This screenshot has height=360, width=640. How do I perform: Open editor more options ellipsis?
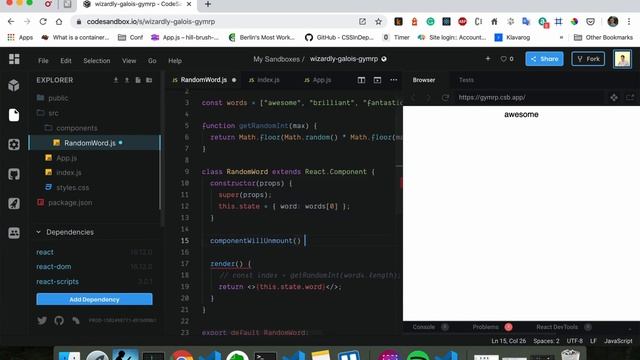pyautogui.click(x=393, y=80)
